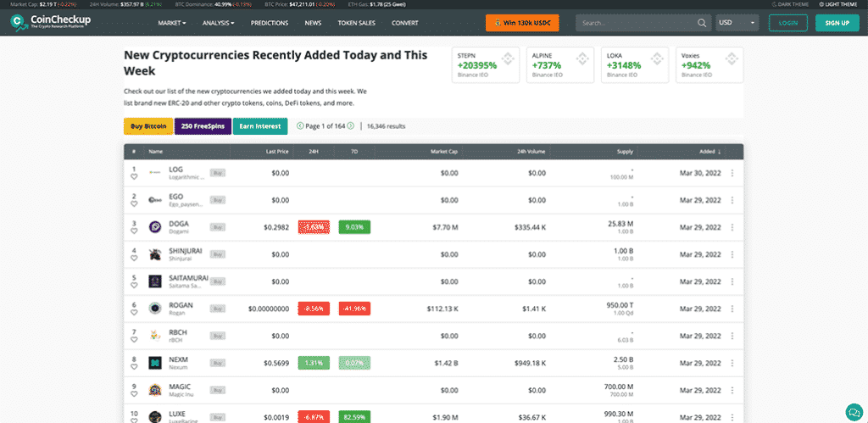Click the SAITAMURAI coin logo
Screen dimensions: 868x423
click(x=155, y=281)
